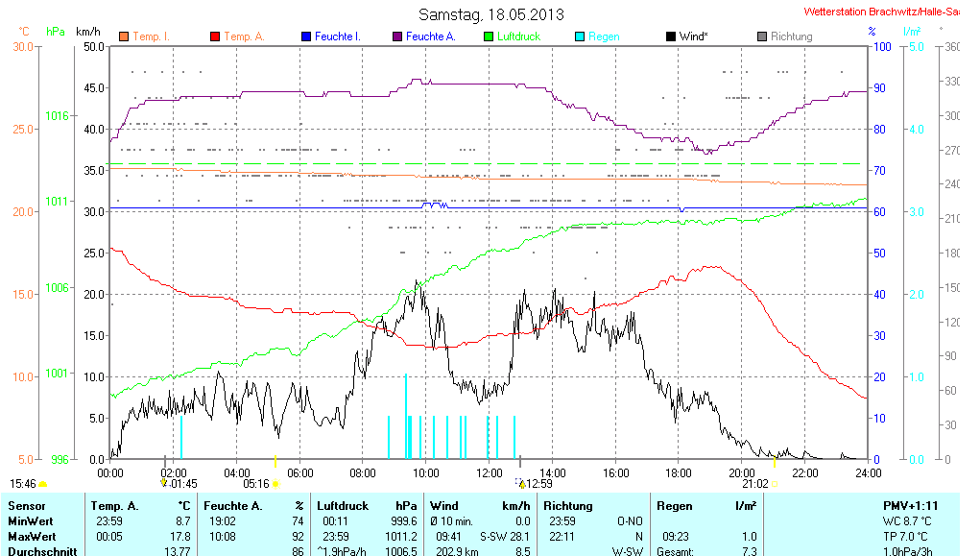Click the purple Feuchte A. legend square
The width and height of the screenshot is (980, 556).
396,36
